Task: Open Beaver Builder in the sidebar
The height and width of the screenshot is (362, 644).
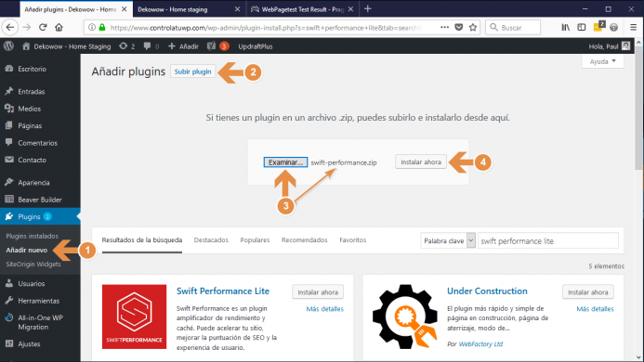Action: pyautogui.click(x=40, y=200)
